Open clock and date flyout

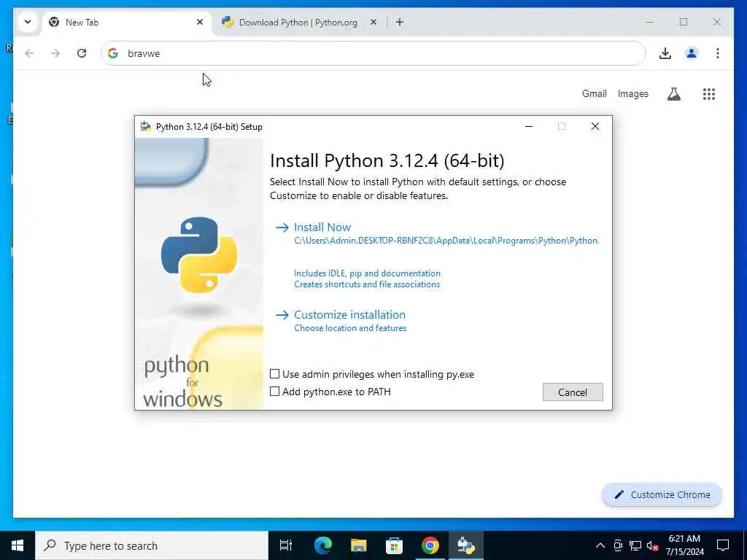pos(684,545)
